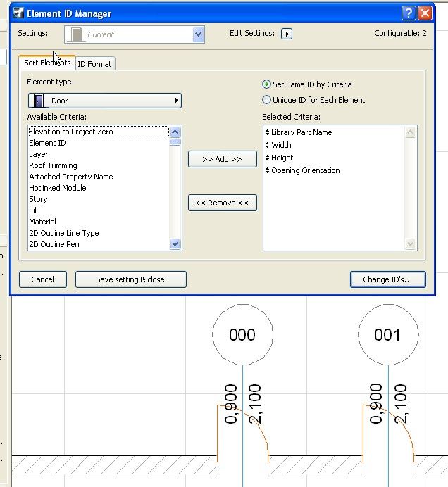Click the door marker labeled 000

coord(242,334)
